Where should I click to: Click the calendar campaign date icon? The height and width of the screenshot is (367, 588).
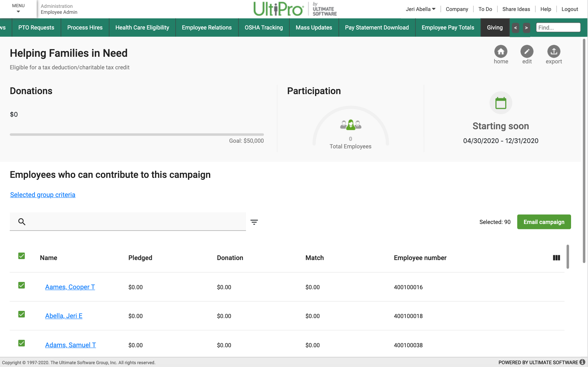(x=501, y=103)
